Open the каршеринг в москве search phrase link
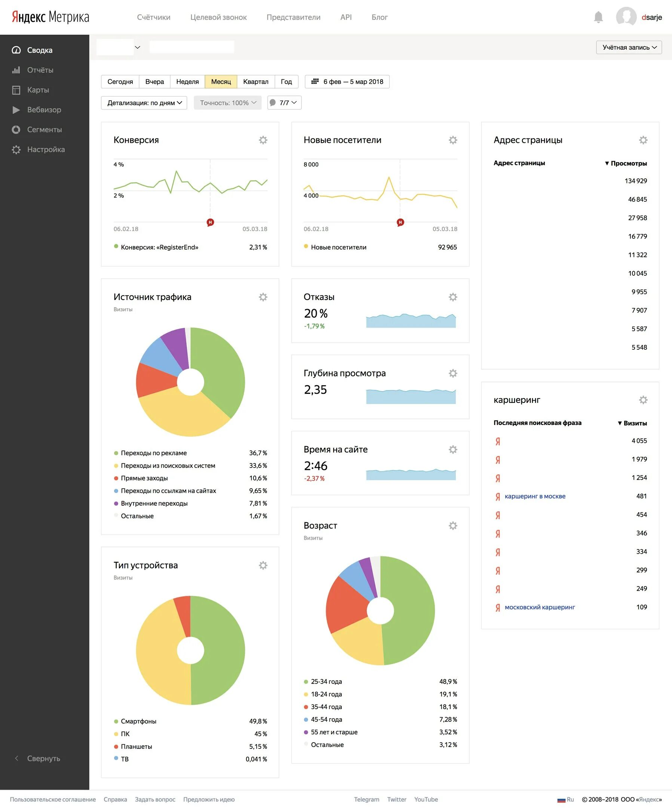Screen dimensions: 672x808 click(535, 496)
